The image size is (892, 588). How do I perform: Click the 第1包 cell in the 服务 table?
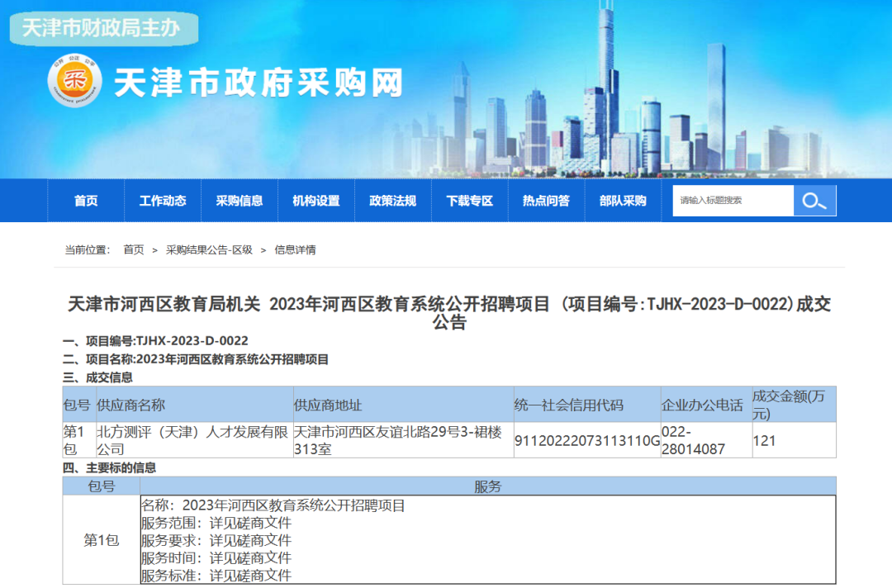tap(102, 539)
